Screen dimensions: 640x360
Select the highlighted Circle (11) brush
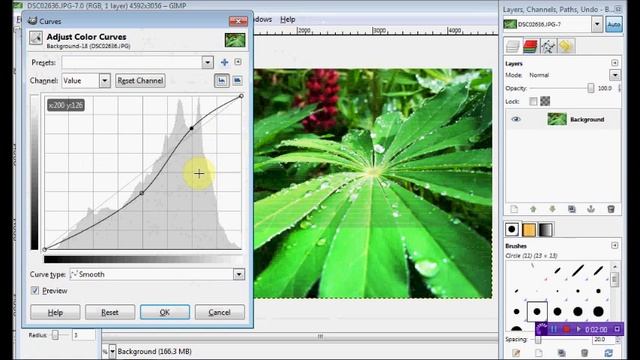click(x=537, y=311)
